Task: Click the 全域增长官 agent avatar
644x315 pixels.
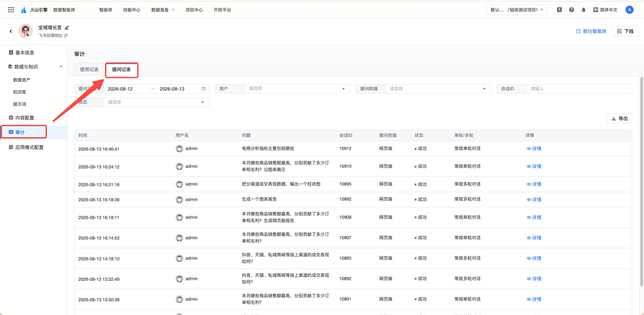Action: pyautogui.click(x=26, y=31)
